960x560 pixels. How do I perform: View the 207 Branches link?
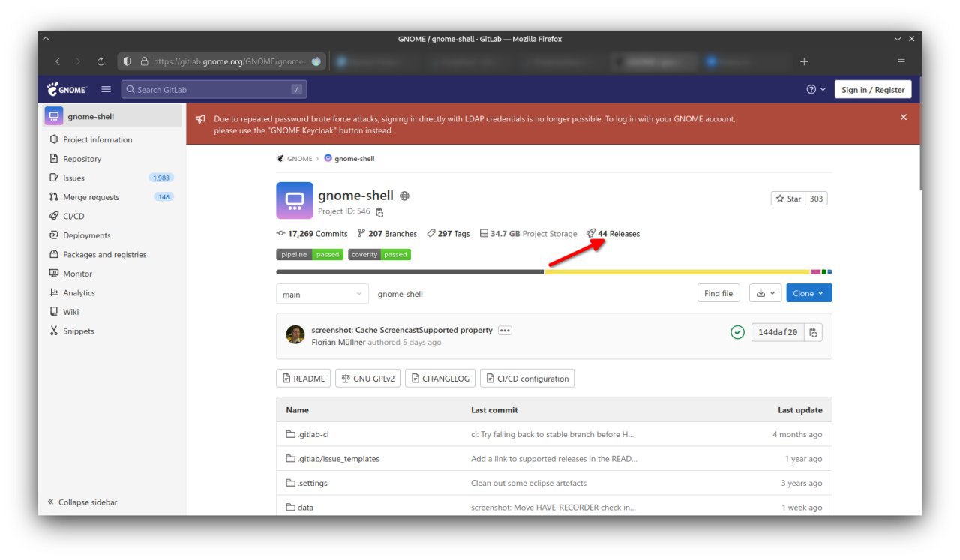[x=387, y=234]
